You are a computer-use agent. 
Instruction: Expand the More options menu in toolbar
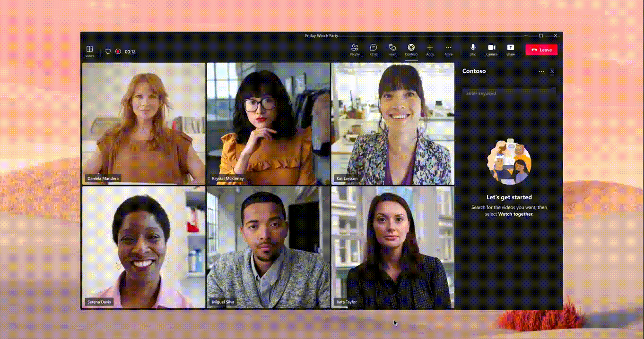coord(449,49)
